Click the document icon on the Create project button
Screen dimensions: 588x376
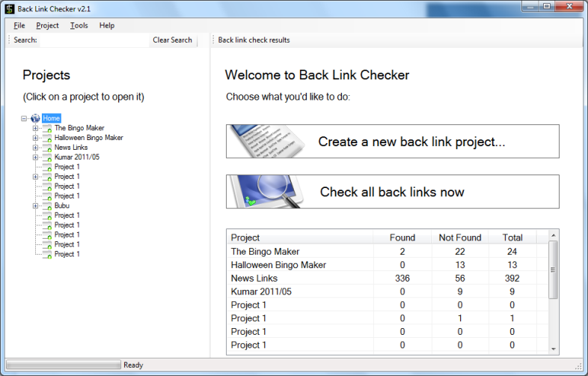(x=267, y=142)
